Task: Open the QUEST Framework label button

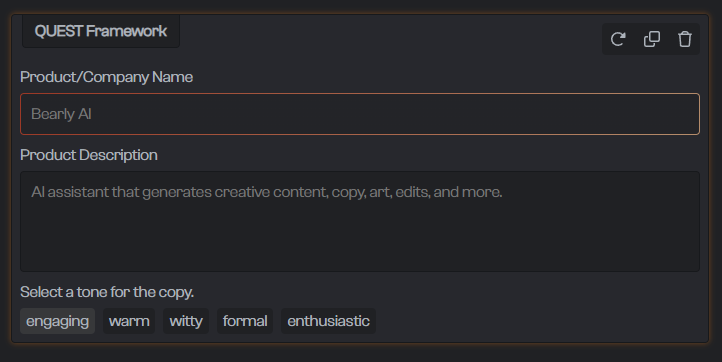Action: [101, 31]
